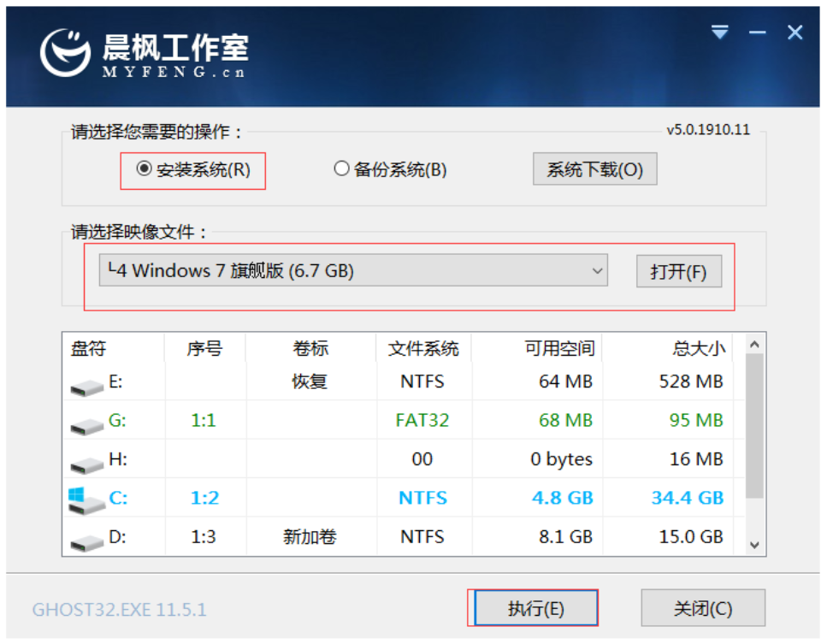827x644 pixels.
Task: Click the 4.8 GB free space cell
Action: [562, 498]
